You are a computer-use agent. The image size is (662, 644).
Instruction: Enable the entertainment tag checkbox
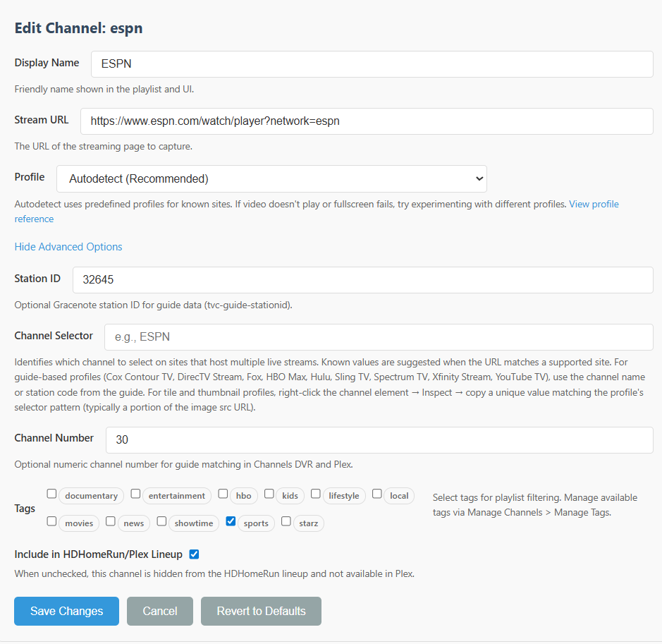click(136, 494)
